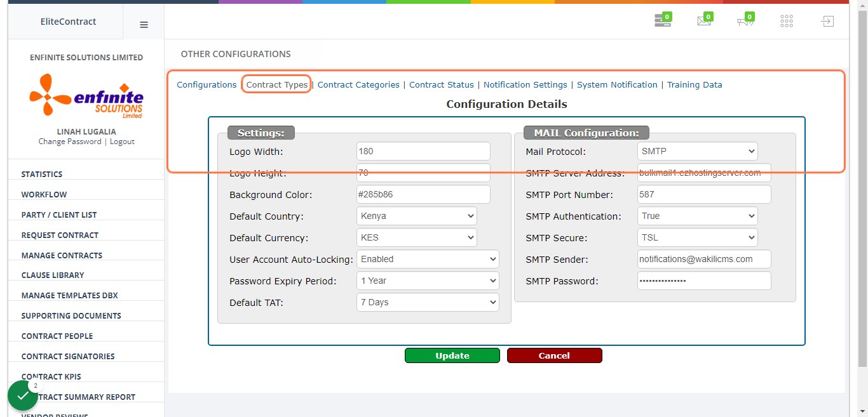Open CONTRACT PEOPLE in sidebar
Viewport: 868px width, 417px height.
[x=57, y=336]
